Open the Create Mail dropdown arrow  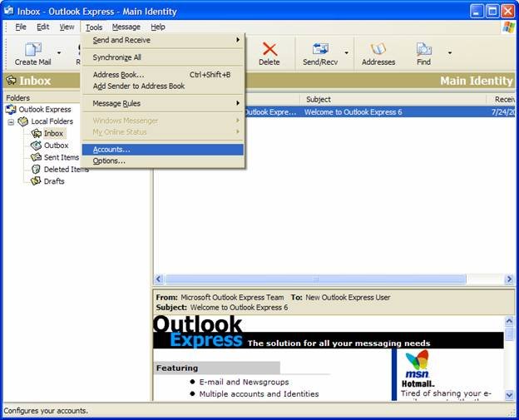59,53
